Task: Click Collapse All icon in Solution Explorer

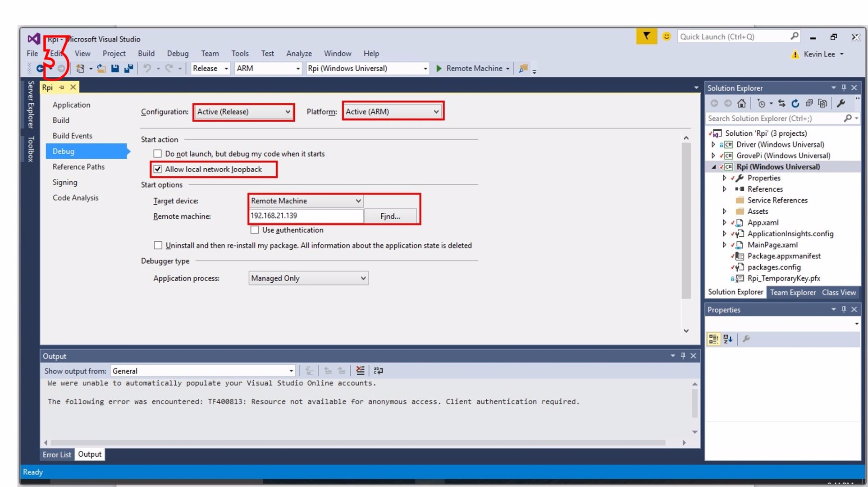Action: tap(809, 104)
